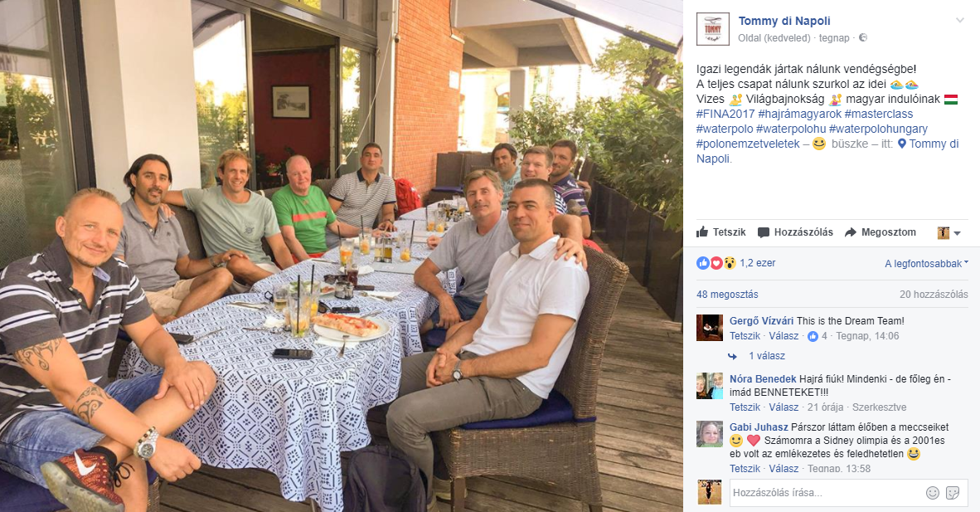The image size is (980, 512).
Task: Click Gabi Juhasz's profile thumbnail
Action: click(710, 434)
